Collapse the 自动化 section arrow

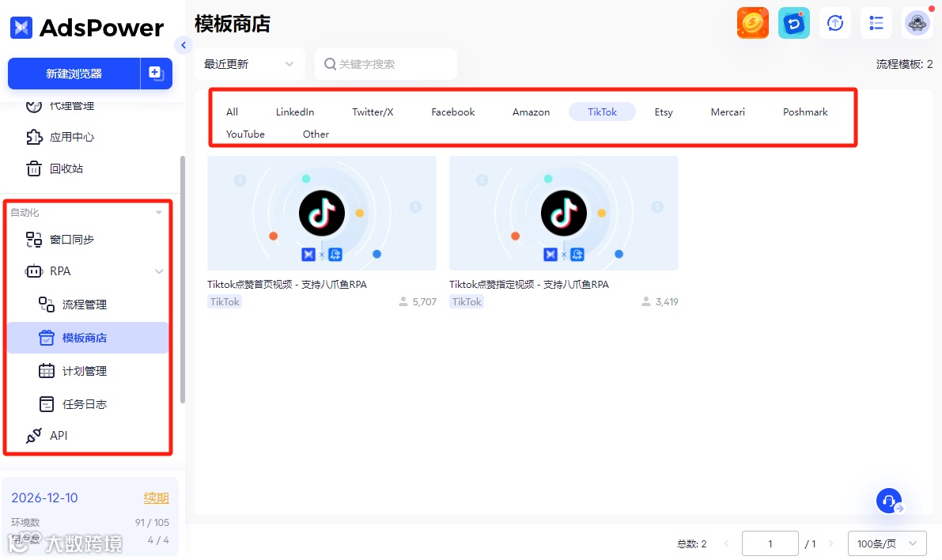159,213
